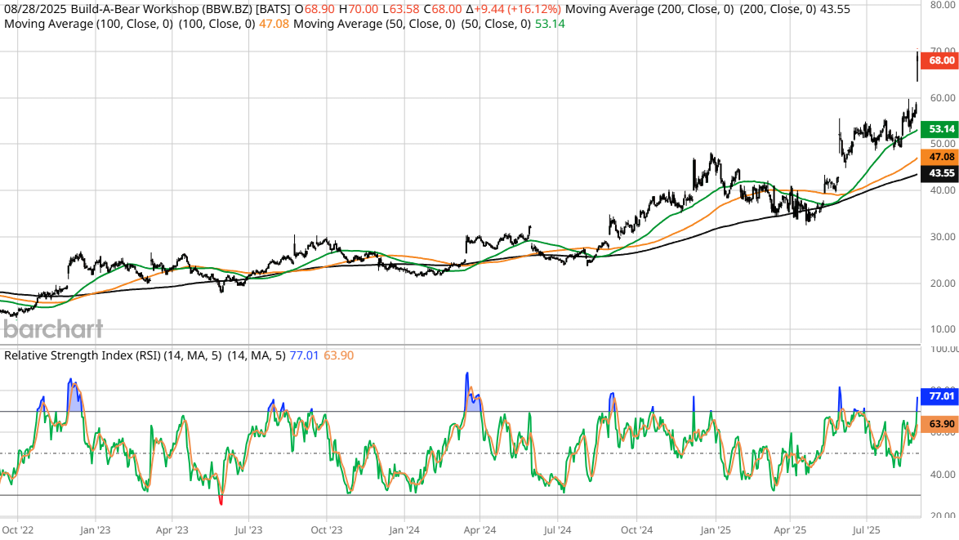Viewport: 959px width, 540px height.
Task: Click the 20.00 price axis tick
Action: coord(942,283)
